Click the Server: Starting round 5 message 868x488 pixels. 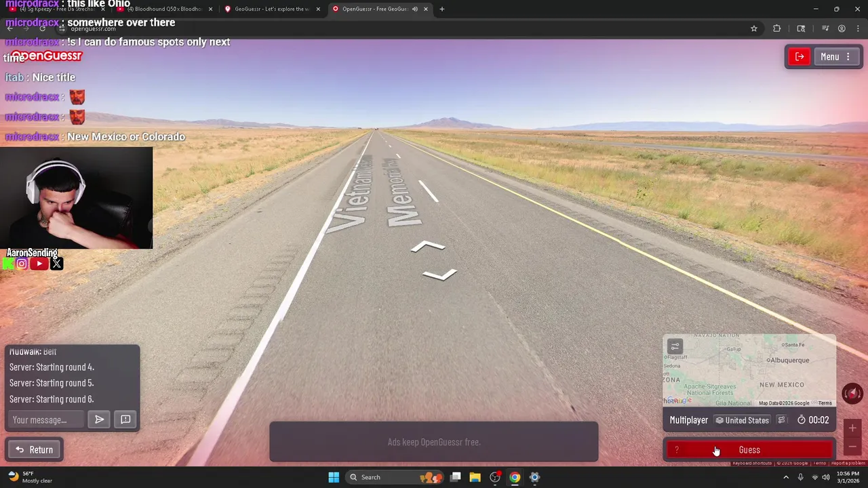52,383
